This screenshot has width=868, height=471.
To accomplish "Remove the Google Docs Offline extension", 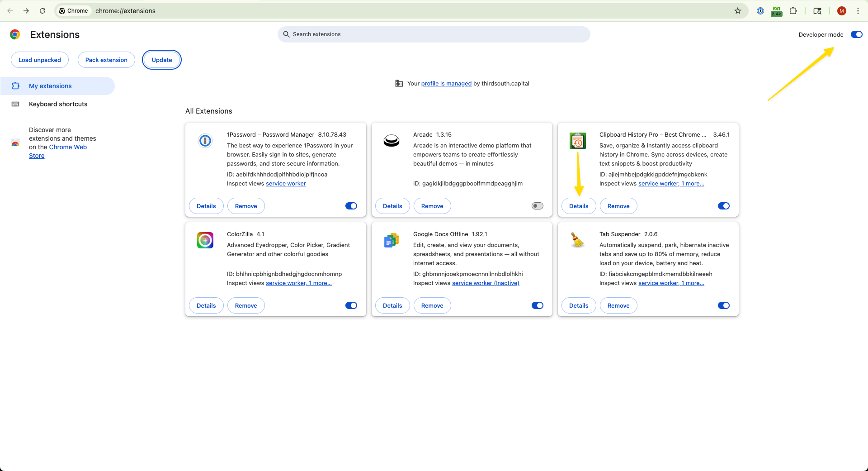I will tap(432, 305).
